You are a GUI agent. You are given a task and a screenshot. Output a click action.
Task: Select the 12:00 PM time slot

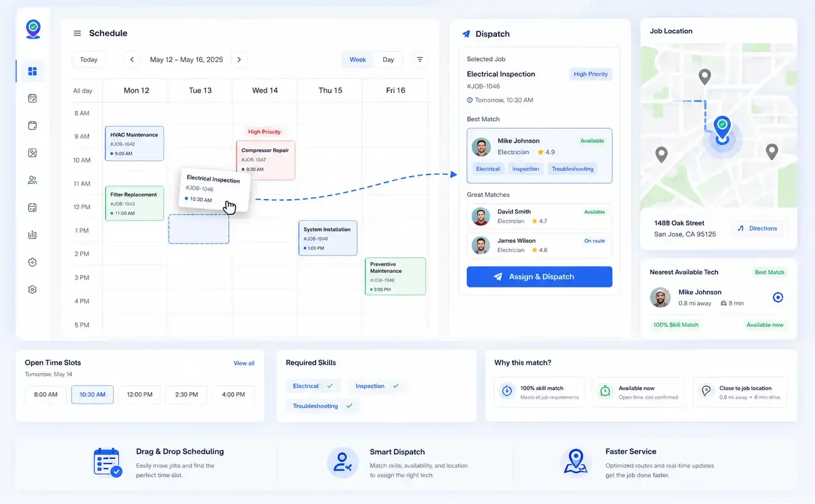coord(140,395)
